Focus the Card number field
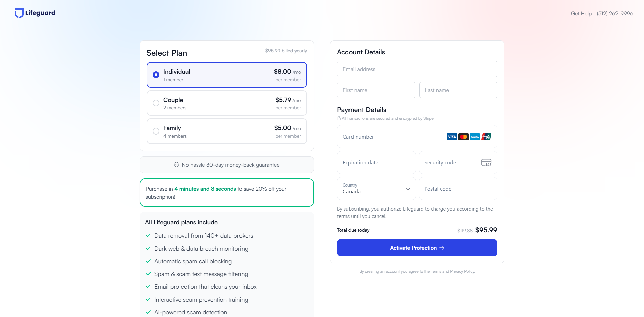 coord(389,137)
